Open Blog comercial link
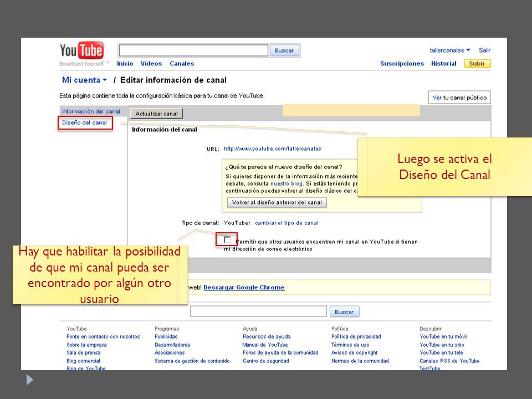Screen dimensions: 532x399 tap(84, 361)
